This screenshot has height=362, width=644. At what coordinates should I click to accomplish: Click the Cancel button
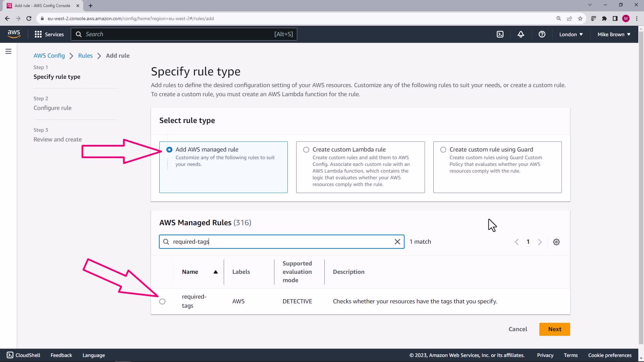[518, 329]
